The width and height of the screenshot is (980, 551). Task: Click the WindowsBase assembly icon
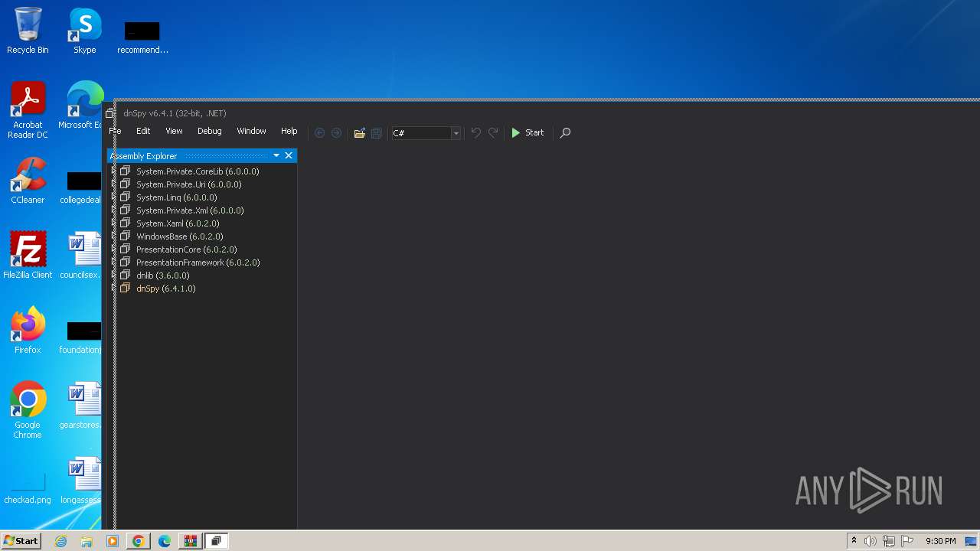point(125,236)
